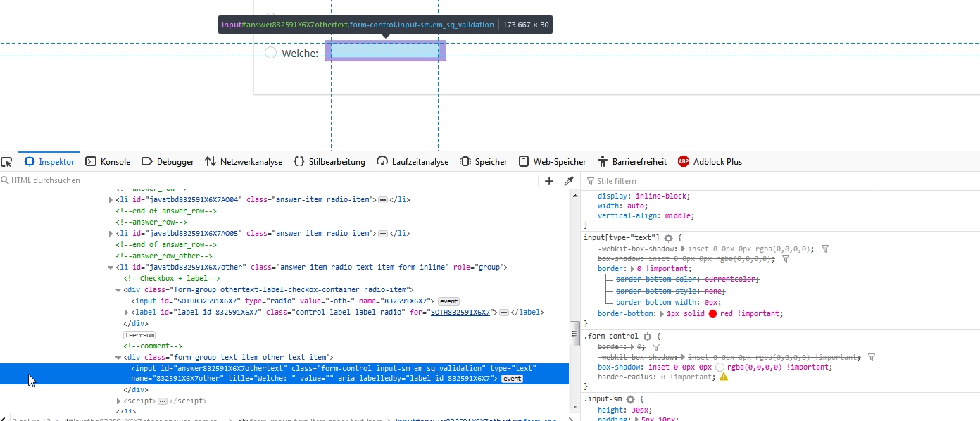
Task: Click the add new node plus icon
Action: [549, 181]
